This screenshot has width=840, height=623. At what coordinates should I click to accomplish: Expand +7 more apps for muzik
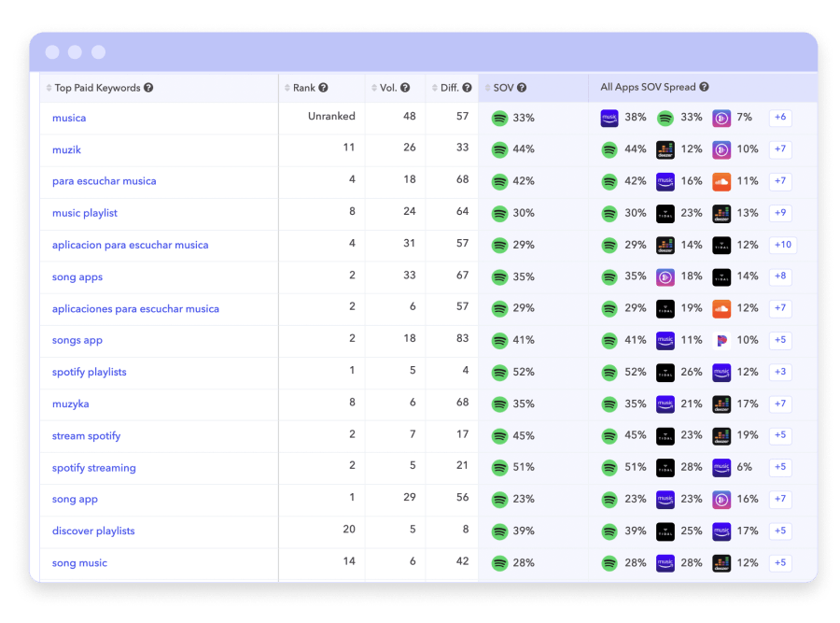(780, 149)
